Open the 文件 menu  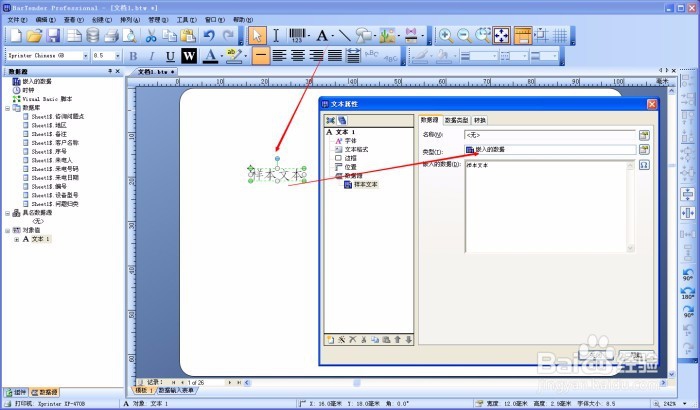point(17,20)
